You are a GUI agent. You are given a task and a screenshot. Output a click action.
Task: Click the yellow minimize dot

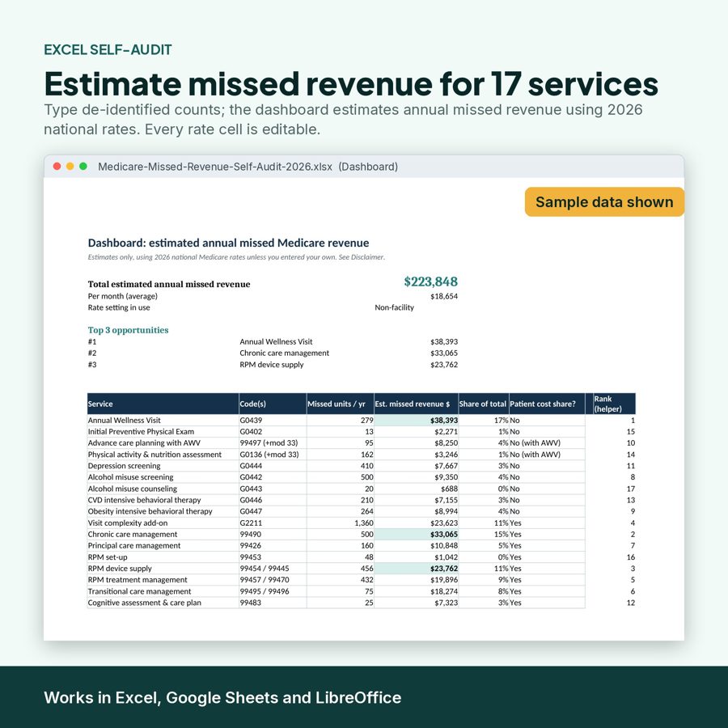pyautogui.click(x=70, y=166)
